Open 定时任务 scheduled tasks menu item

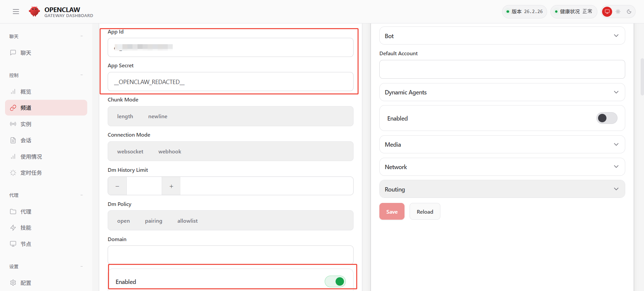(31, 173)
